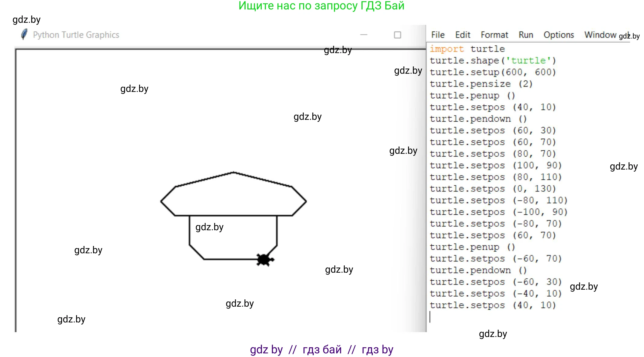The image size is (644, 357).
Task: Open the Format menu
Action: [494, 35]
